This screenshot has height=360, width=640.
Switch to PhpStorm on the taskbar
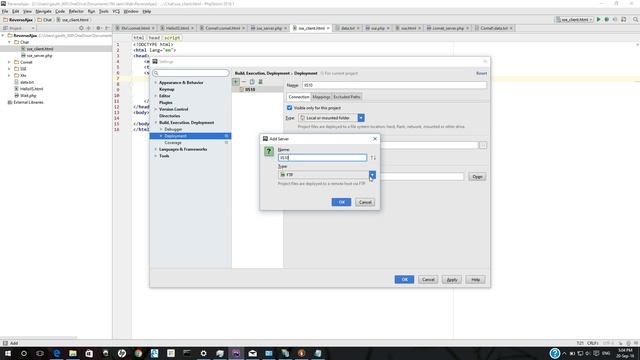(x=236, y=353)
